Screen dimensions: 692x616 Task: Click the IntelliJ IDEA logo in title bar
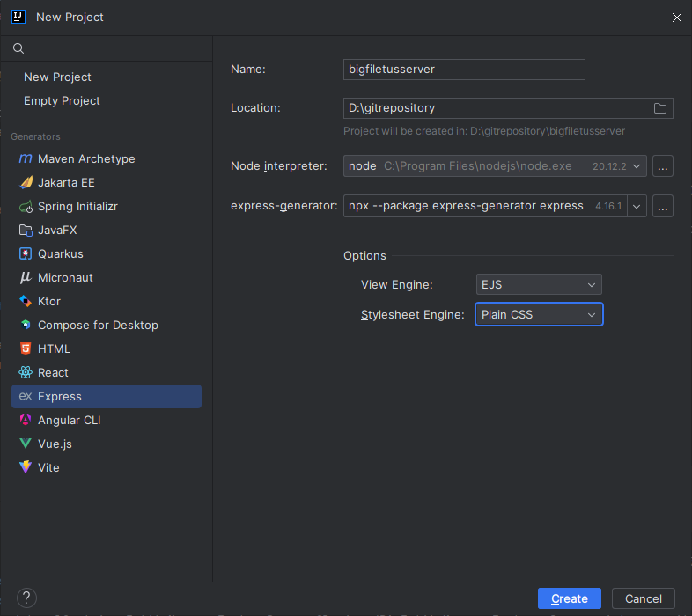(x=18, y=17)
